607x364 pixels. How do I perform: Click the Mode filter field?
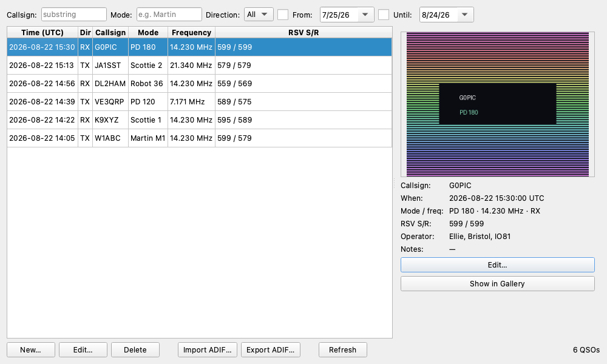(x=169, y=15)
